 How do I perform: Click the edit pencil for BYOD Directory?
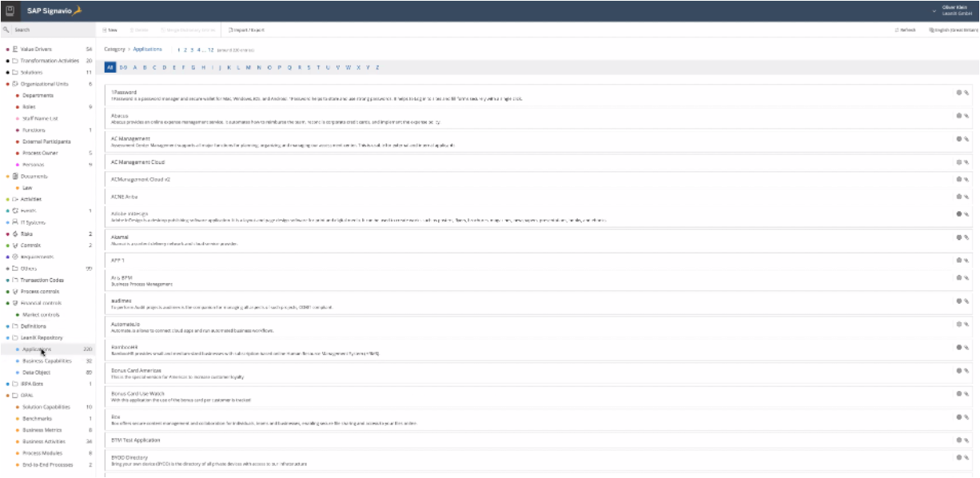[966, 458]
